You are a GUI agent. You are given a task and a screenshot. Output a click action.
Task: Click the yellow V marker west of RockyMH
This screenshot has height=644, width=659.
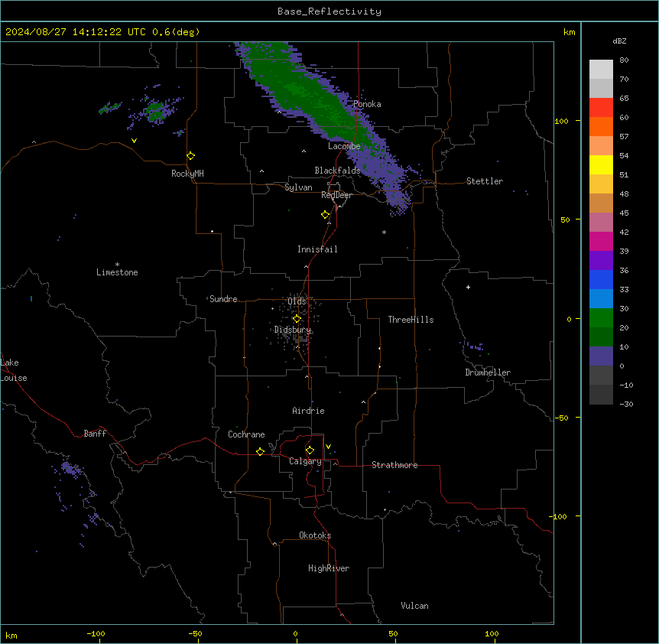[x=134, y=141]
